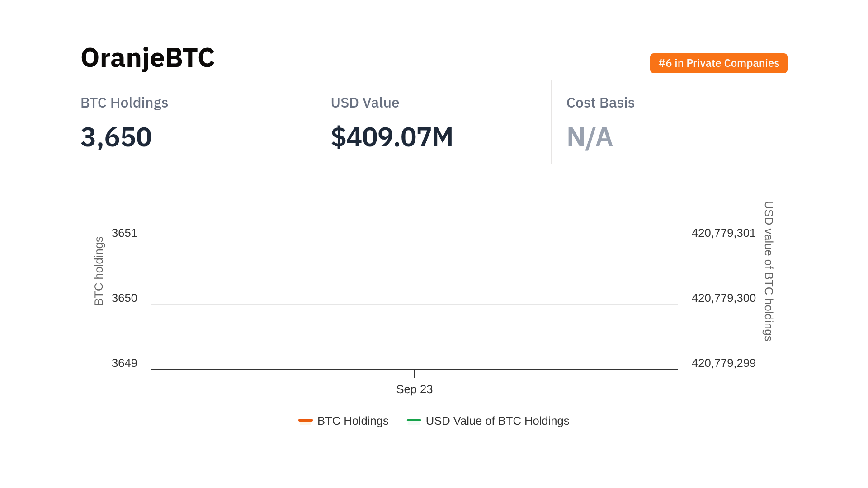Select the Sep 23 x-axis date label
Viewport: 868px width, 488px height.
[x=414, y=389]
